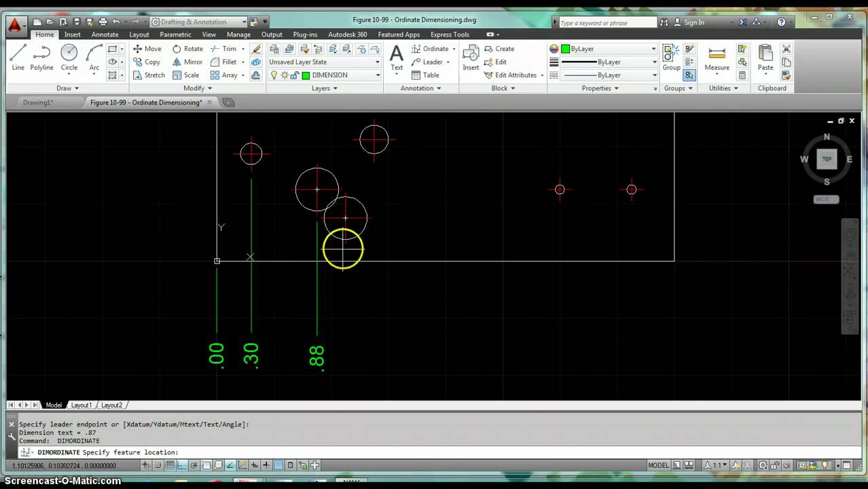The image size is (868, 489).
Task: Open the ByLayer object color dropdown
Action: point(609,49)
